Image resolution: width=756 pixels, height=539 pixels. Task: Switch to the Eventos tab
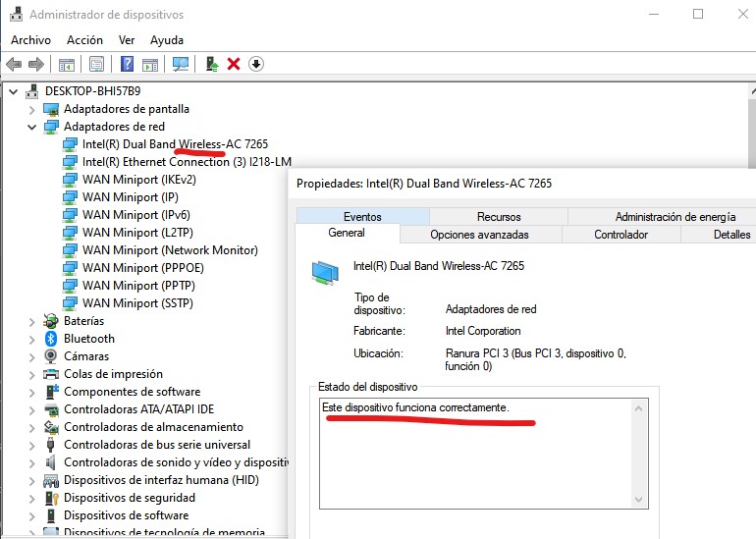[x=362, y=216]
